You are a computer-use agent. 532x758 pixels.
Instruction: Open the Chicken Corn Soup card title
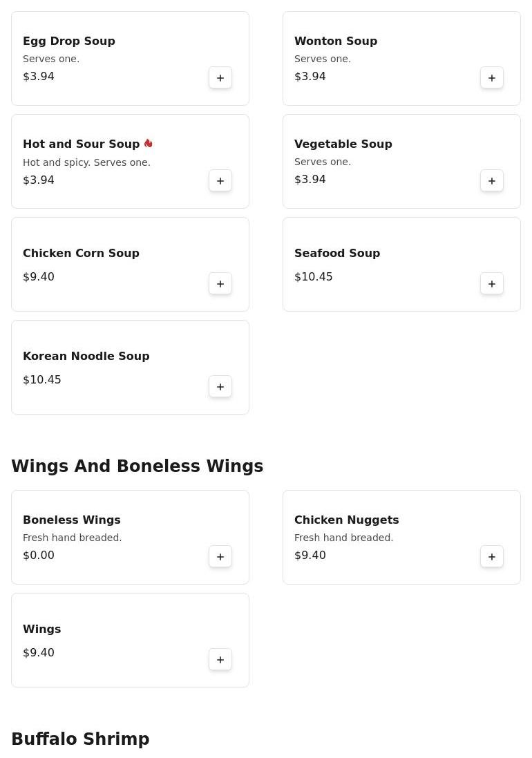[x=81, y=253]
